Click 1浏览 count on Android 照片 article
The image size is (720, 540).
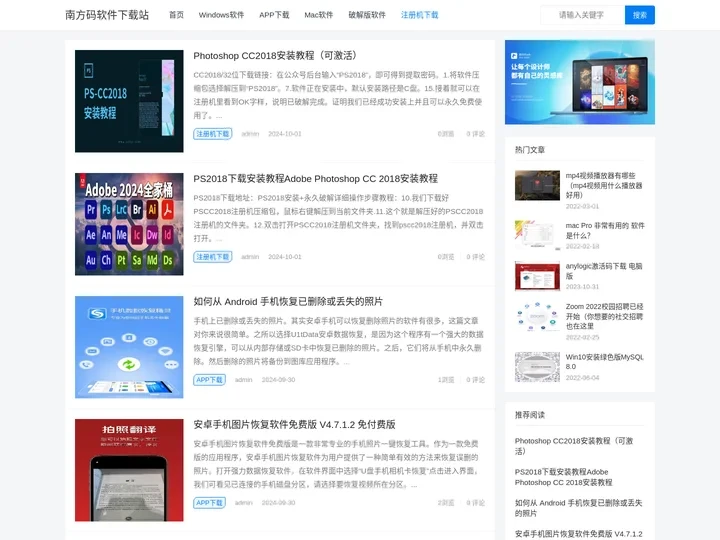tap(446, 380)
